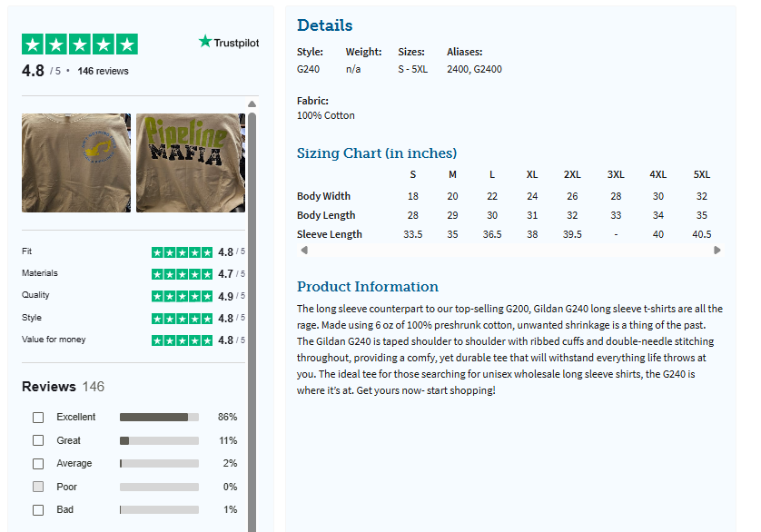Click the Fit star rating

(x=182, y=251)
